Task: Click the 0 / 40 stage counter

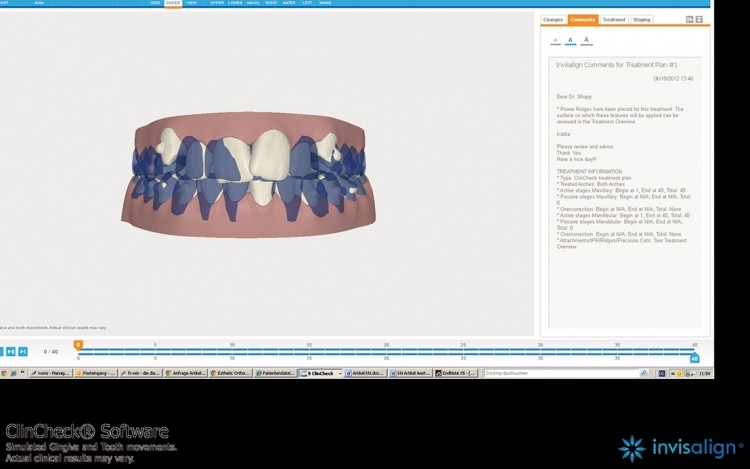Action: pyautogui.click(x=51, y=352)
